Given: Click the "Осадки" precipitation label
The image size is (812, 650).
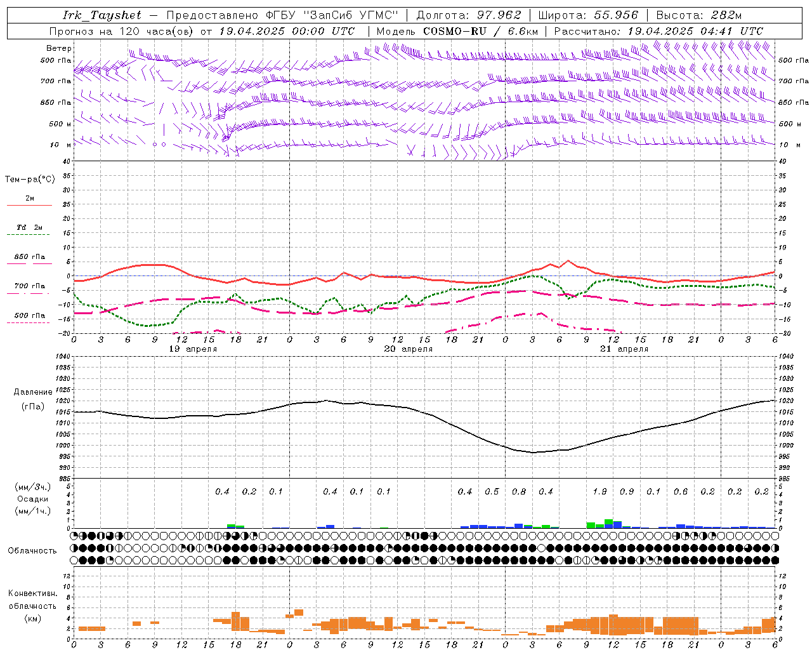Looking at the screenshot, I should tap(33, 499).
